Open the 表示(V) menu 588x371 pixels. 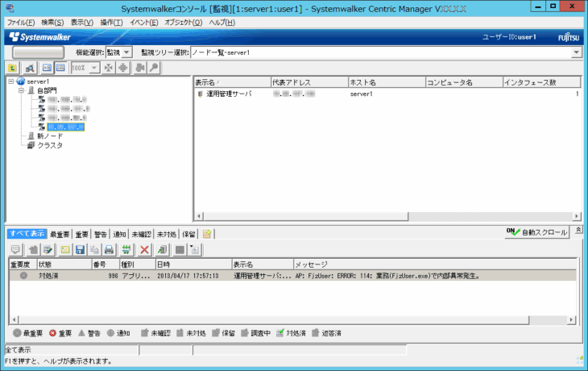coord(82,23)
